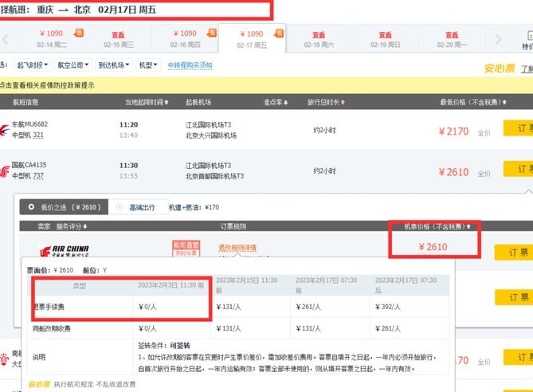Click 11:20 departure time of MU6682
The image size is (533, 392).
128,124
